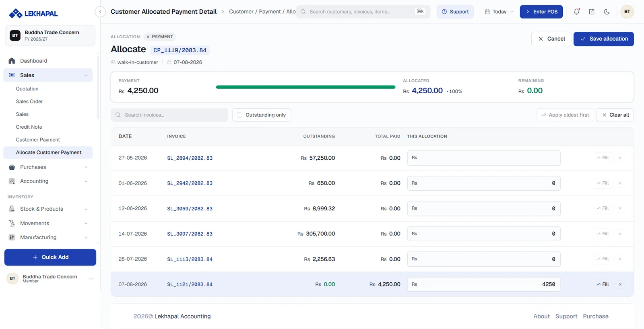
Task: Fill allocation for SL_2942/2082.83
Action: (602, 183)
